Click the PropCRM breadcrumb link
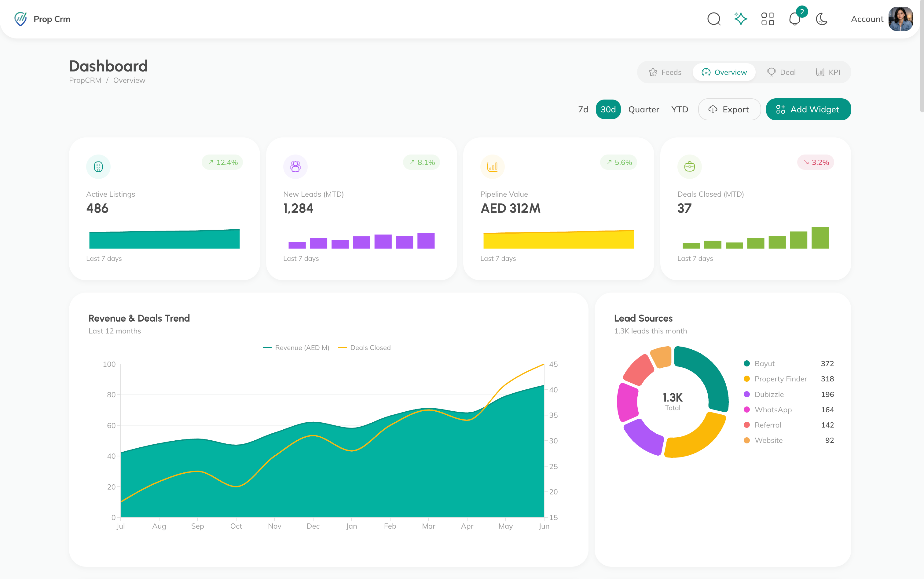 [85, 80]
